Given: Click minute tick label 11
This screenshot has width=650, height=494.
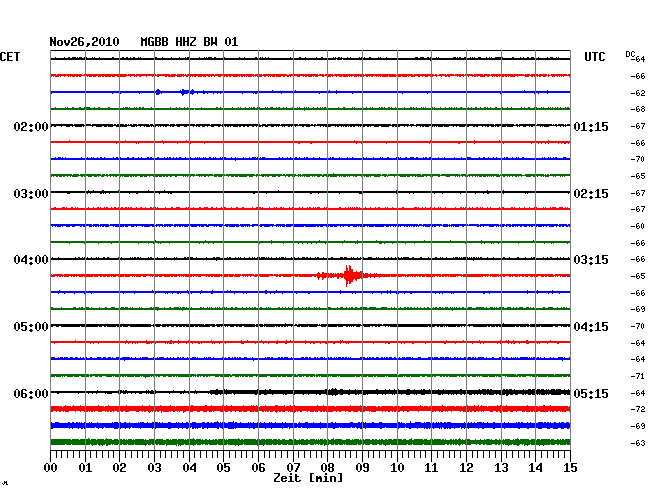Looking at the screenshot, I should tap(431, 468).
